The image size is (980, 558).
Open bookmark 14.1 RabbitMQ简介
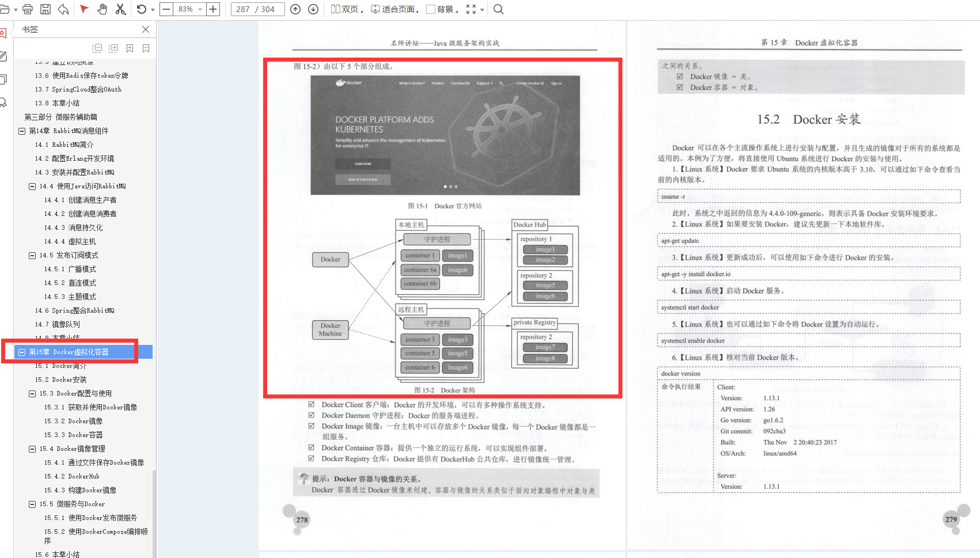tap(64, 145)
